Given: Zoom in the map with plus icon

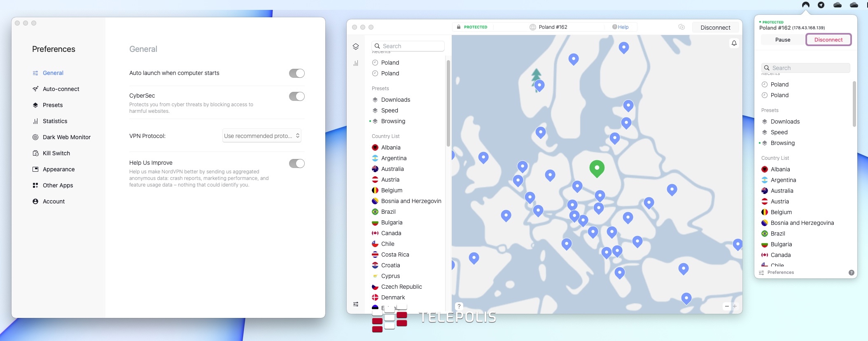Looking at the screenshot, I should click(x=735, y=306).
